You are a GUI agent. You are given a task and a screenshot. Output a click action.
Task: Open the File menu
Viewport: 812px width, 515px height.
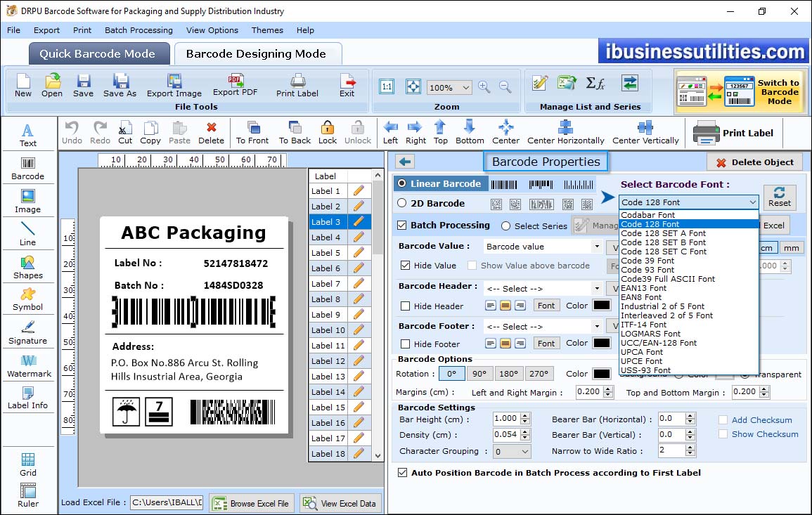tap(13, 30)
